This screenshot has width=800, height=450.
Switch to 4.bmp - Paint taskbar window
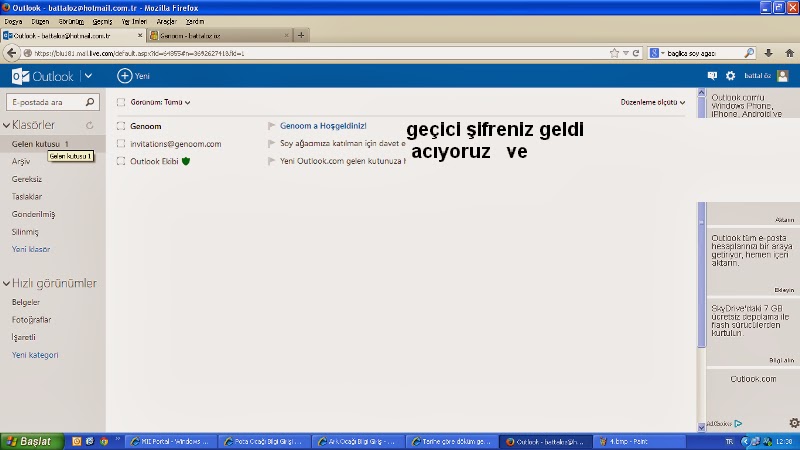click(x=639, y=441)
